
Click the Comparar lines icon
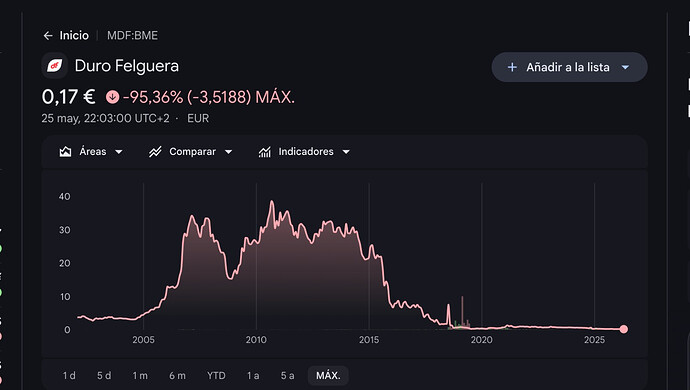tap(155, 152)
